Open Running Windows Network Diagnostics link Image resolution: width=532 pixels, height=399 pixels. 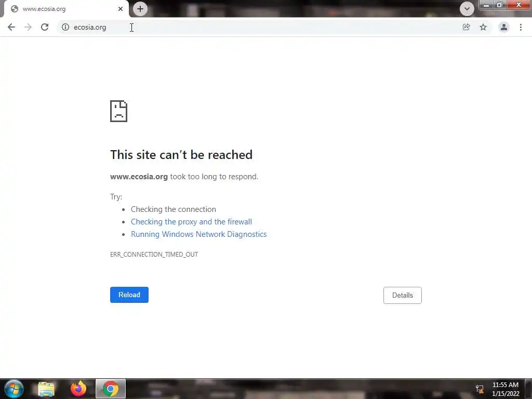[199, 234]
